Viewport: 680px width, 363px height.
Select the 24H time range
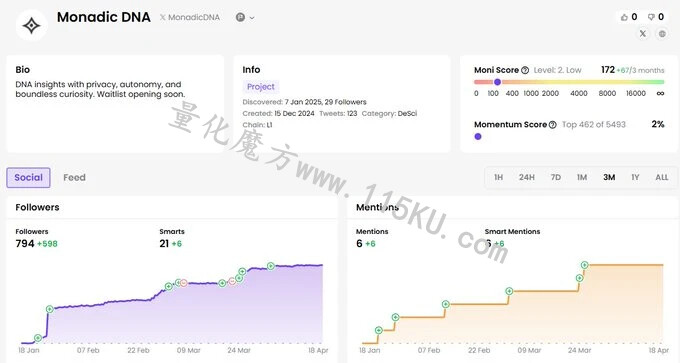tap(526, 177)
